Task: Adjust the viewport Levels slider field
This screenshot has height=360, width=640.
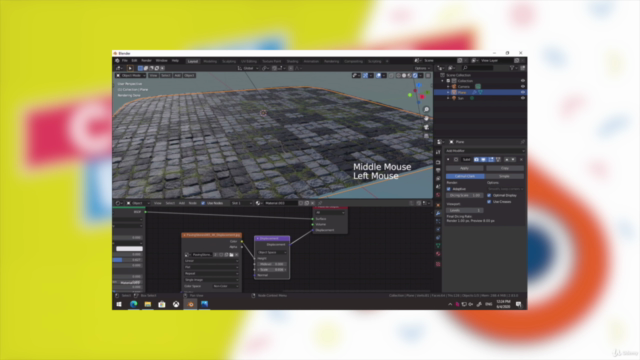Action: [464, 210]
